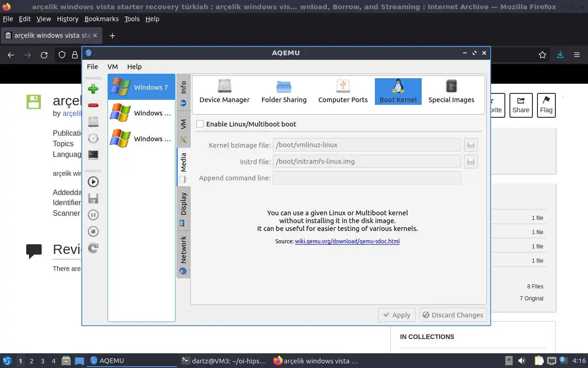The image size is (588, 368).
Task: Open Firefox Edit menu
Action: pyautogui.click(x=25, y=19)
